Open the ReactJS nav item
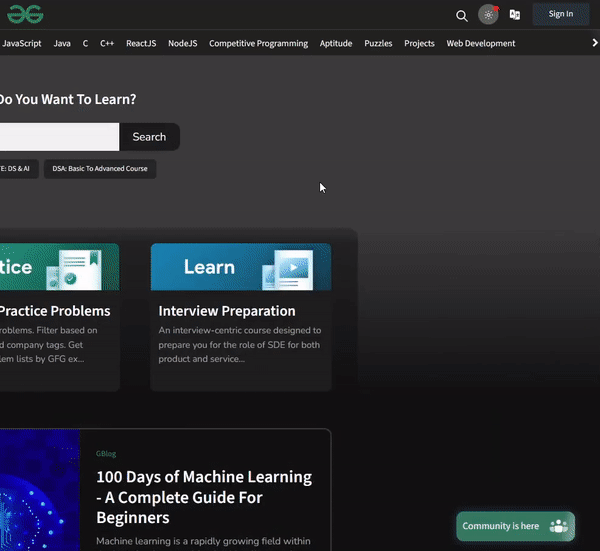The width and height of the screenshot is (600, 551). 141,43
